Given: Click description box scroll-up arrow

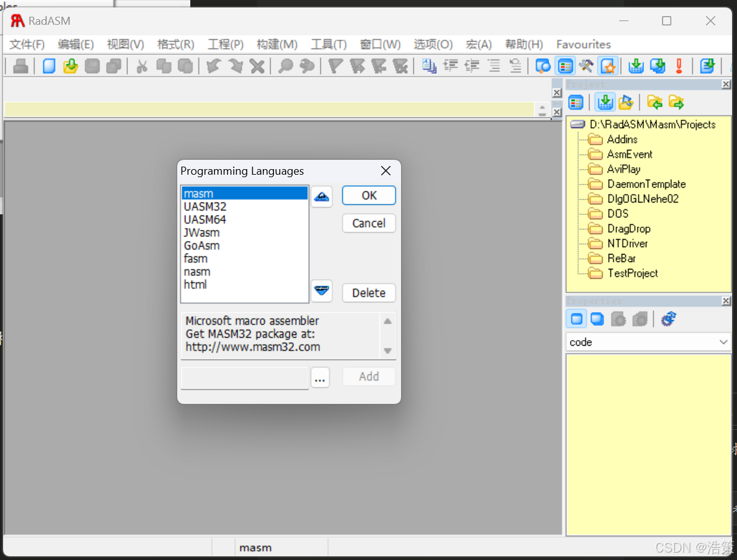Looking at the screenshot, I should [388, 322].
